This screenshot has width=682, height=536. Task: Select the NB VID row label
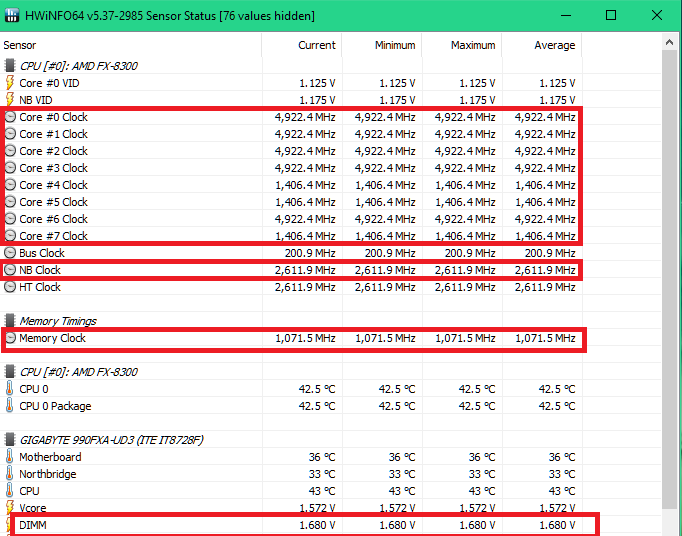point(36,100)
